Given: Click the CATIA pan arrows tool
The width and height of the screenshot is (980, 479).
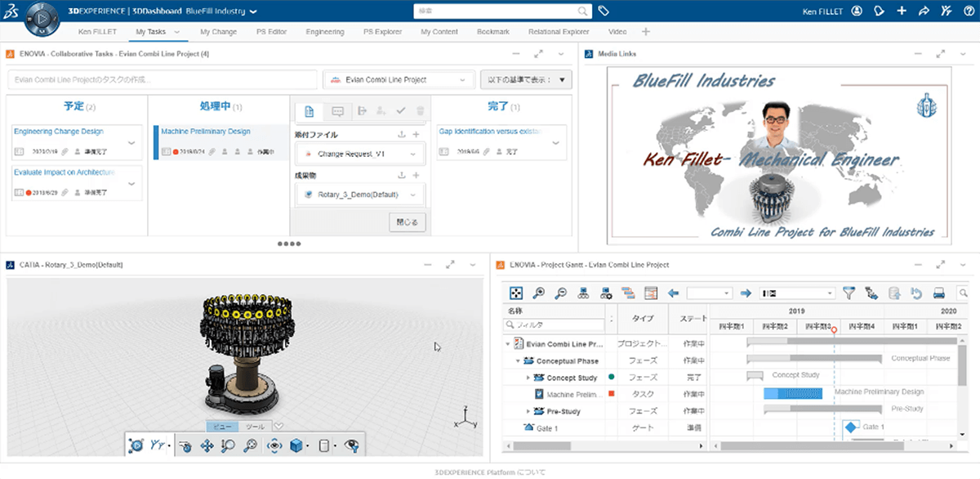Looking at the screenshot, I should (x=207, y=445).
